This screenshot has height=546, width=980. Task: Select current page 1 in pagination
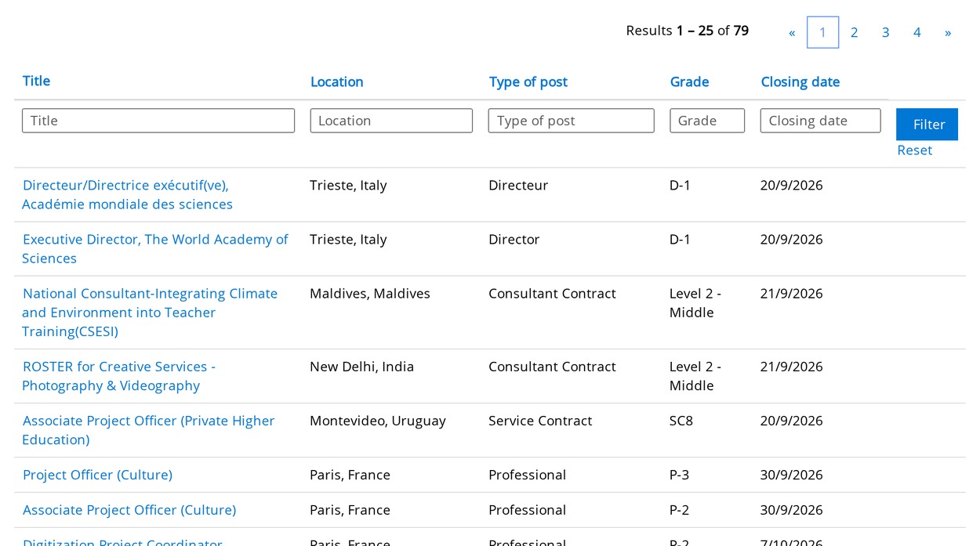click(822, 33)
